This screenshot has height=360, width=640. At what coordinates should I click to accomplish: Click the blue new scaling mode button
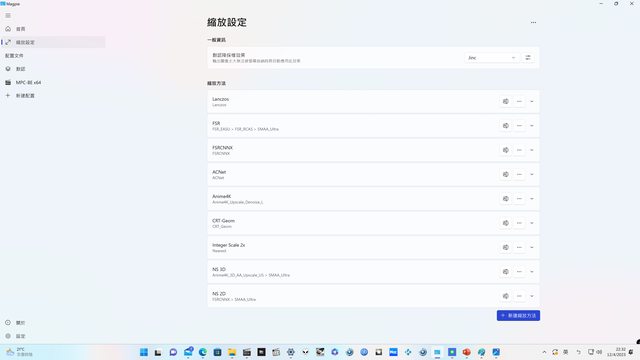coord(518,316)
